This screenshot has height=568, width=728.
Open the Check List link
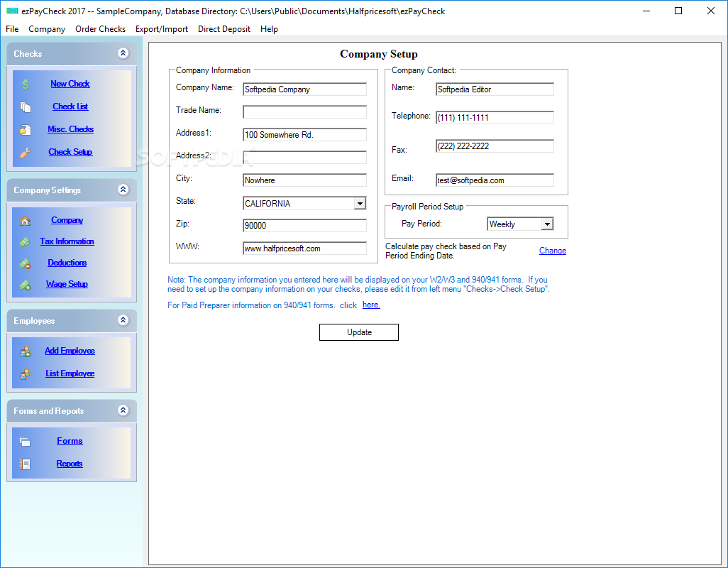tap(70, 106)
